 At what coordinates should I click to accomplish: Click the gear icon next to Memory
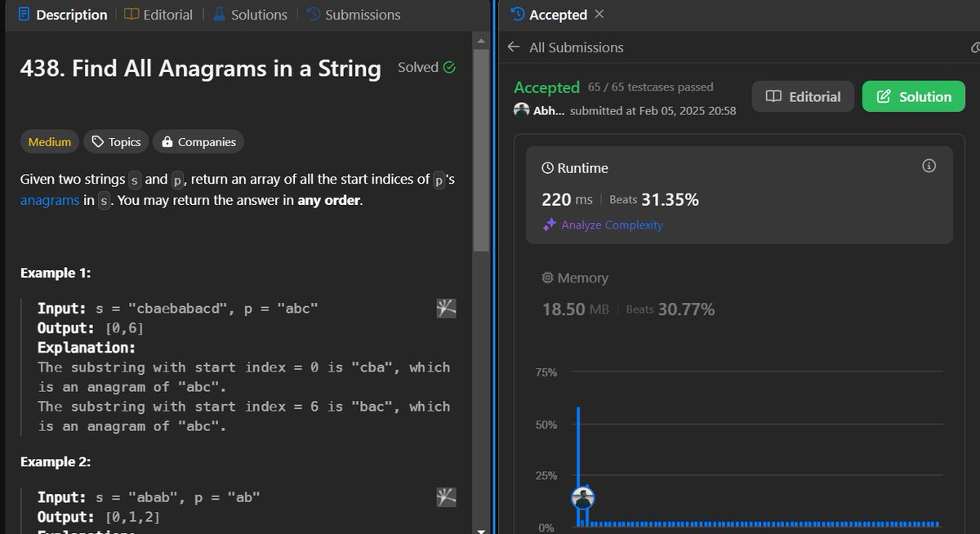(547, 278)
